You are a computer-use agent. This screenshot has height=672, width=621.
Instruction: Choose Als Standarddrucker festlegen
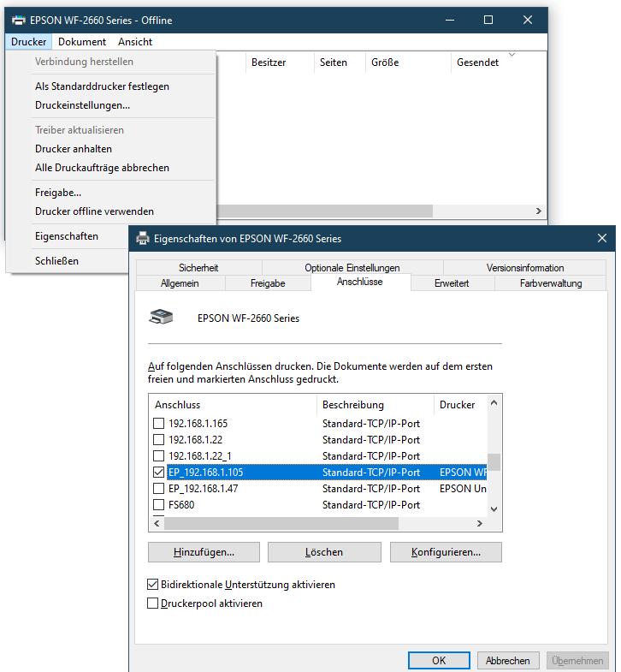pos(102,86)
